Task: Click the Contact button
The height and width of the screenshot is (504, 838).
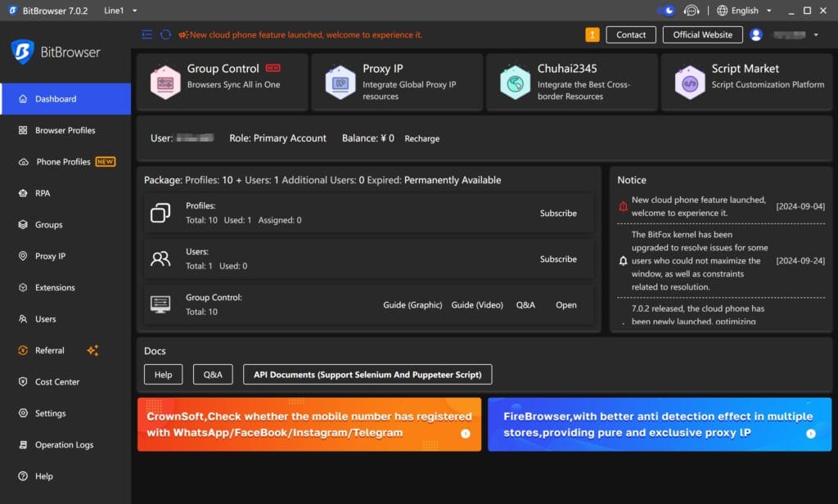Action: 631,34
